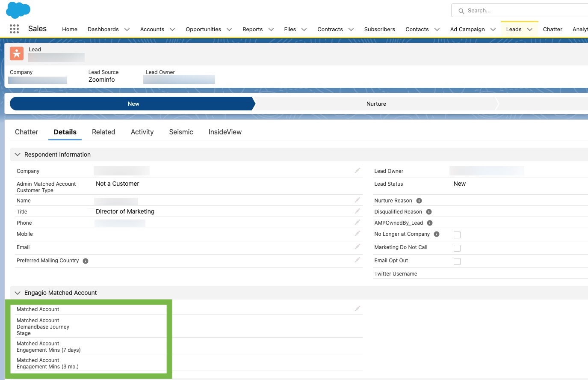Show Nurture Reason info tooltip icon
Viewport: 588px width, 380px height.
419,201
